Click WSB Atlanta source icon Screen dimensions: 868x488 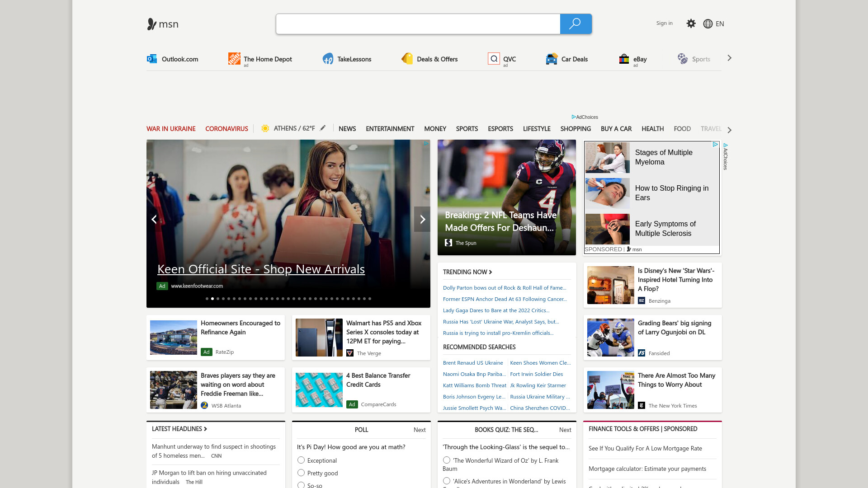coord(204,405)
